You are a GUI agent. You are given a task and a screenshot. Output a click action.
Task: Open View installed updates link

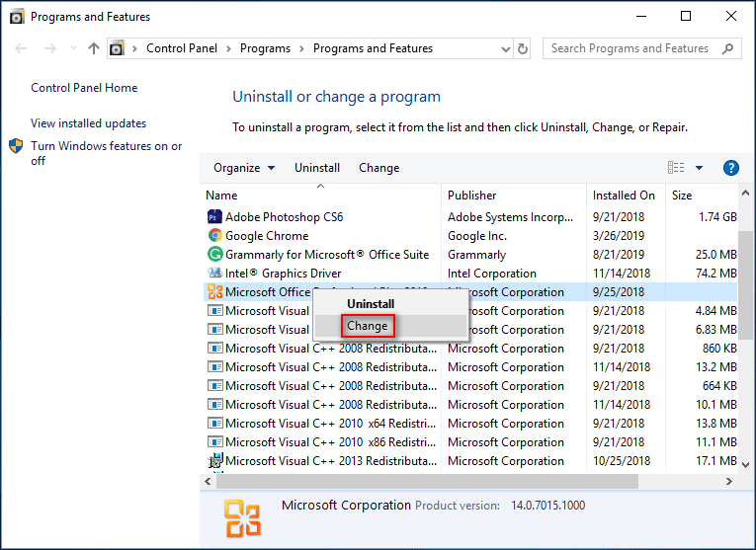point(88,123)
